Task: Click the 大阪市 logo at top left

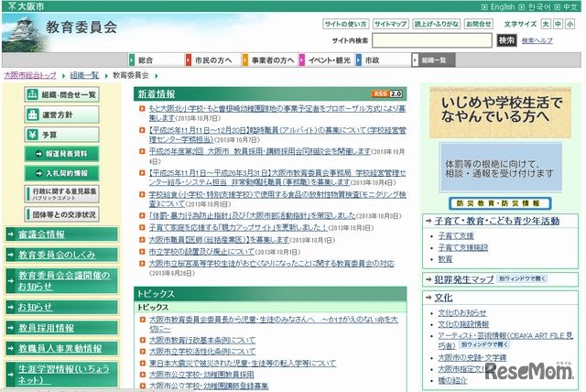Action: (27, 6)
